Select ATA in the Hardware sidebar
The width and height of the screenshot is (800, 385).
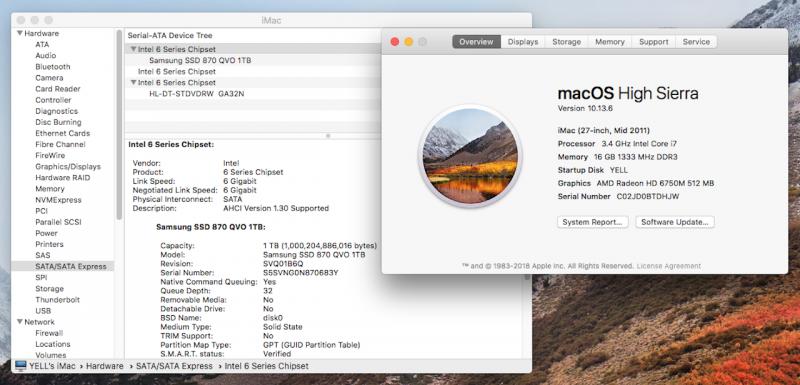(x=42, y=44)
